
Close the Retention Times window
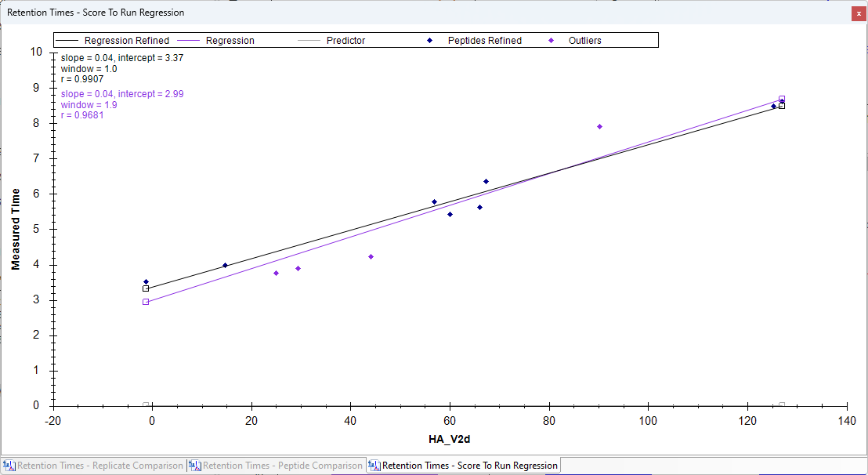859,13
